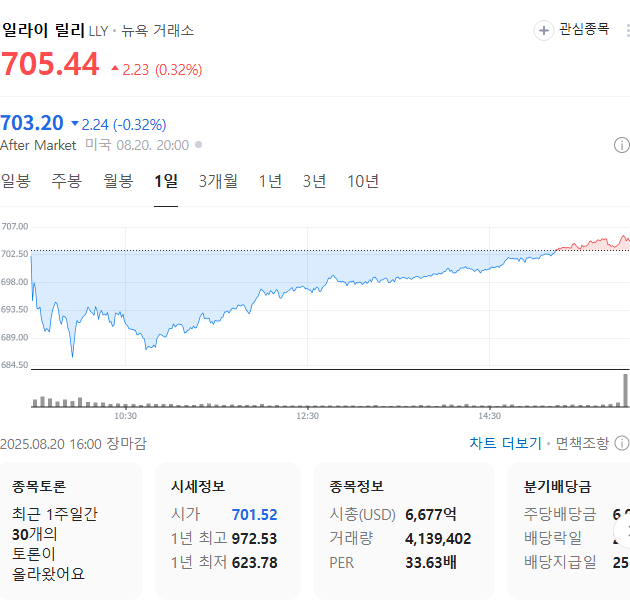Select the 3개월 chart range
Screen dimensions: 630x600
click(x=218, y=181)
